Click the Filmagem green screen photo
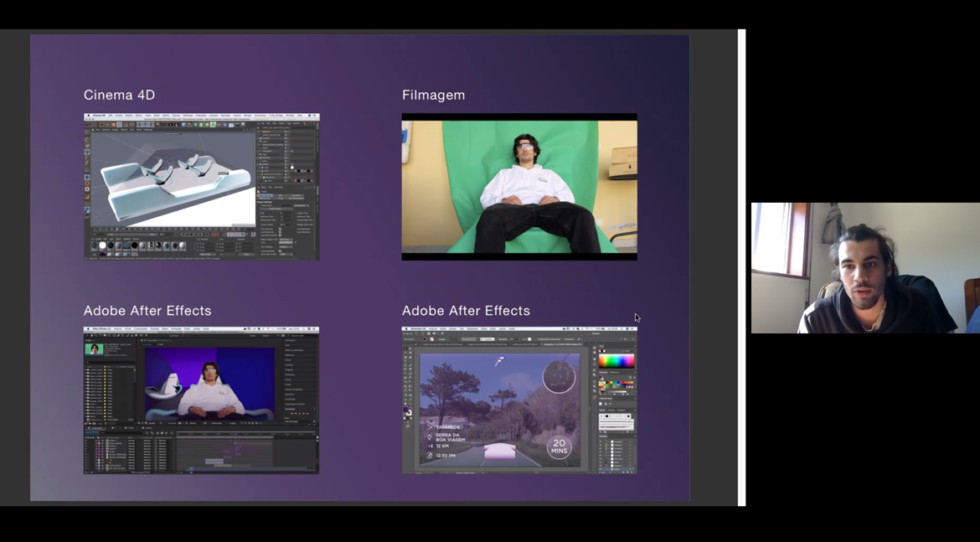The width and height of the screenshot is (980, 542). pos(519,186)
